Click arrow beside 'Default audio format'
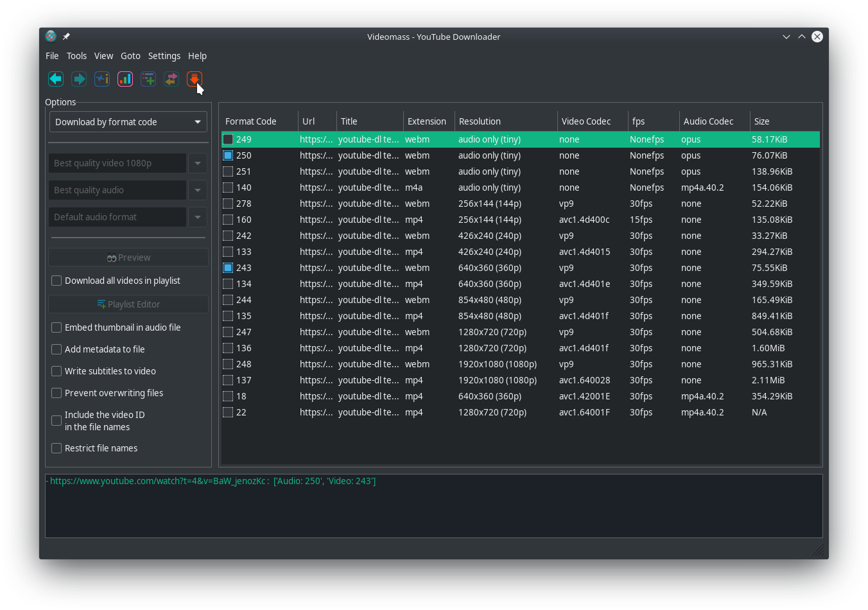Screen dimensions: 868x610 (198, 217)
